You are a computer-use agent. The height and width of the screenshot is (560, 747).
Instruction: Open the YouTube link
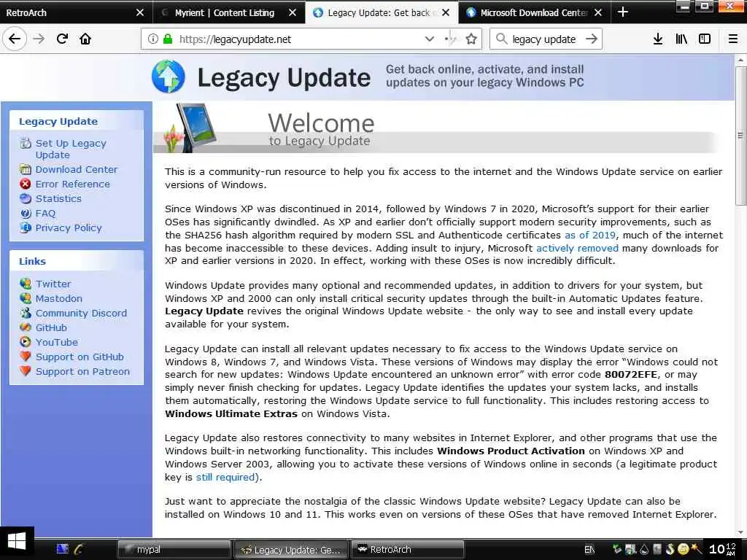[x=57, y=342]
